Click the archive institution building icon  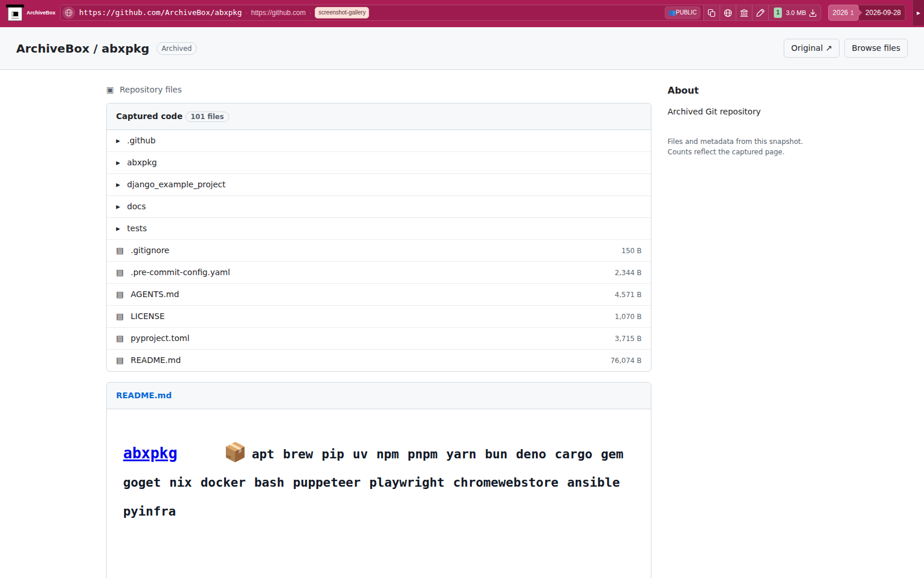point(744,13)
